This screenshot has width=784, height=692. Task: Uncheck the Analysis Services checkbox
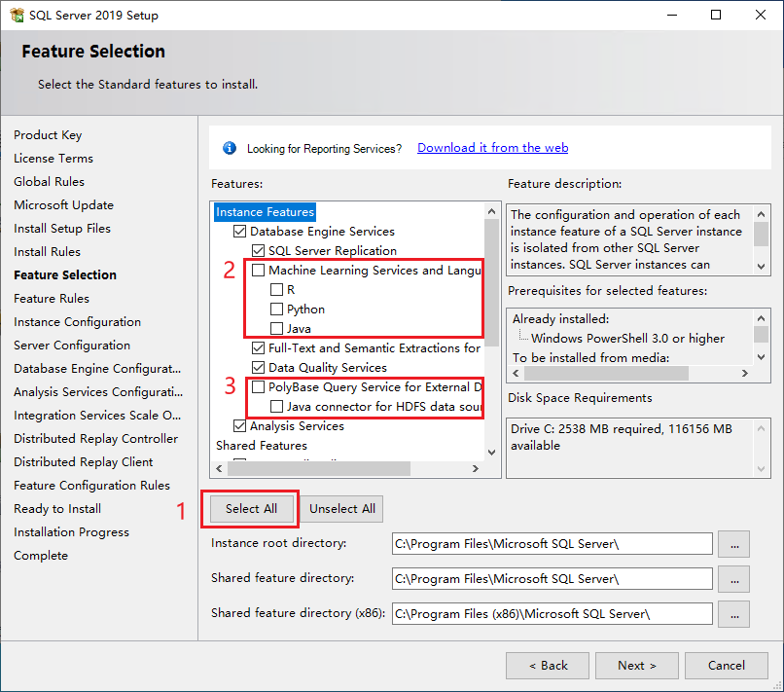coord(240,425)
